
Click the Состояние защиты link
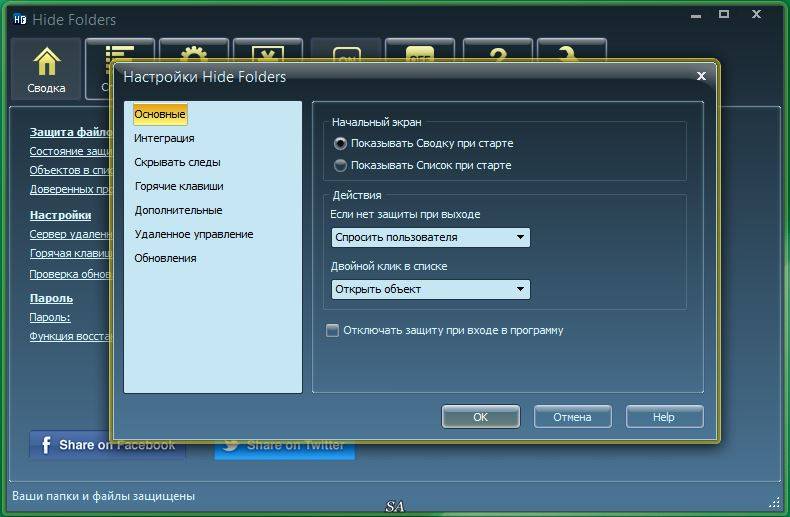[x=71, y=151]
